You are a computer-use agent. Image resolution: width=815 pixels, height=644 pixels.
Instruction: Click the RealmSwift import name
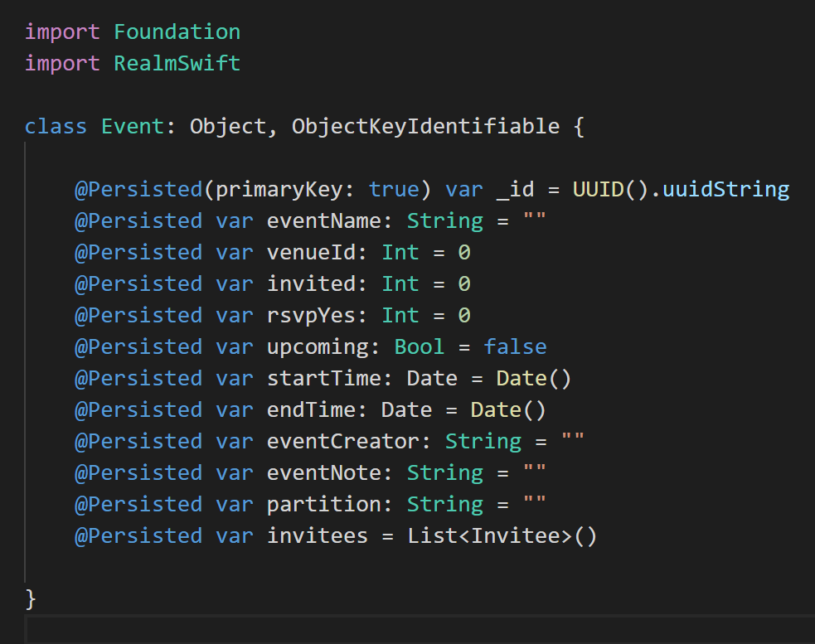point(177,64)
